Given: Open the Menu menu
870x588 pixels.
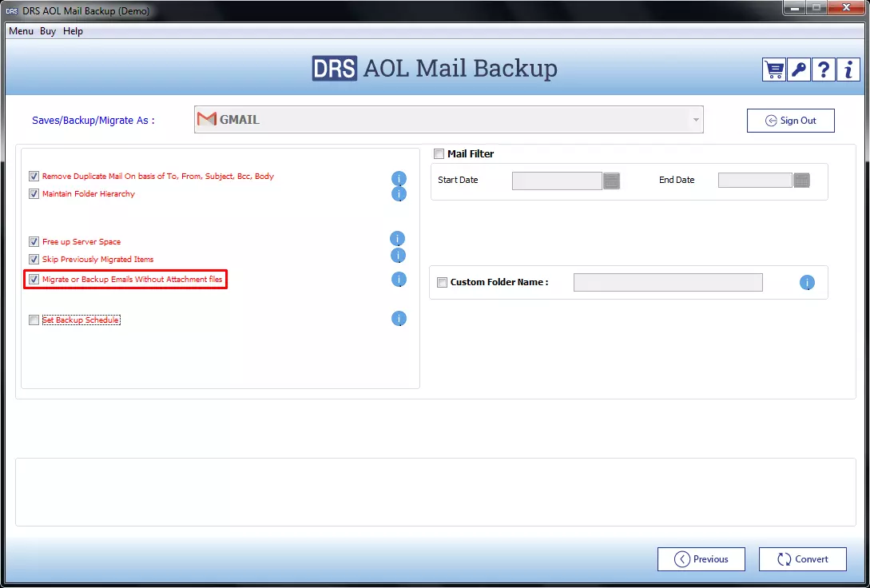Looking at the screenshot, I should (21, 31).
